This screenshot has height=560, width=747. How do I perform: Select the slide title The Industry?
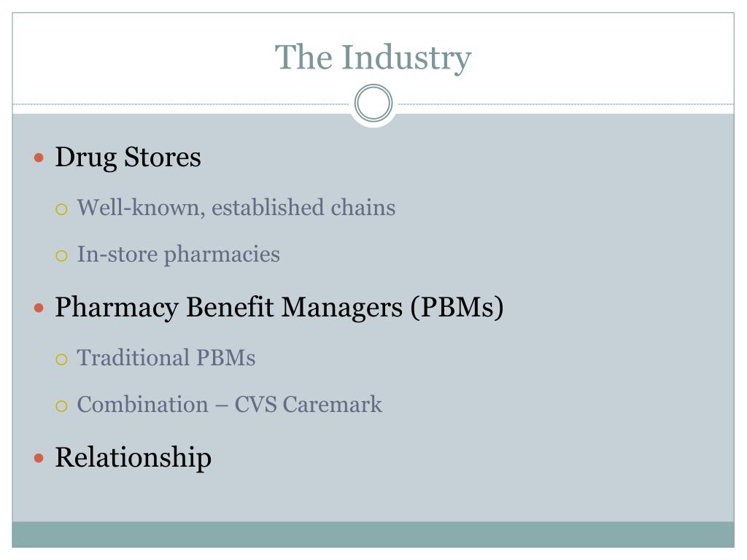(373, 58)
